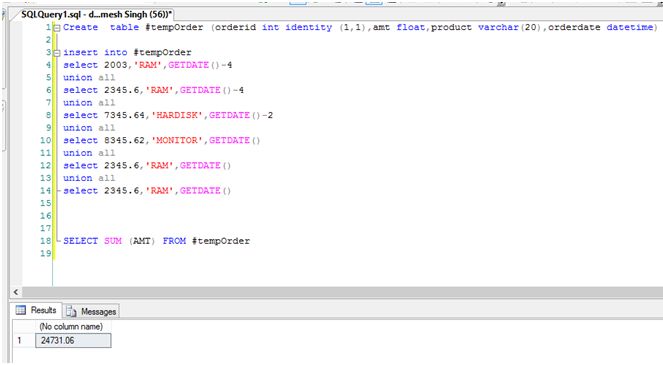This screenshot has width=663, height=365.
Task: Click the Messages tab page icon
Action: pos(71,312)
